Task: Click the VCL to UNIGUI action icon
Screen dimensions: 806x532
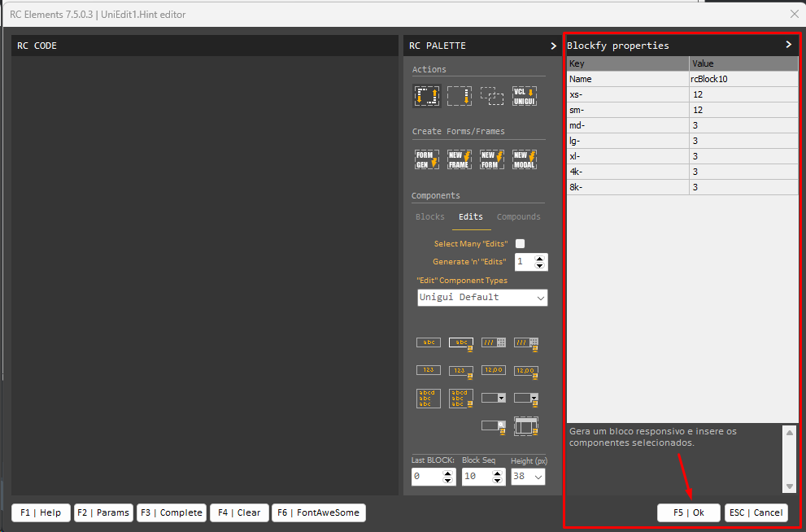Action: click(525, 96)
